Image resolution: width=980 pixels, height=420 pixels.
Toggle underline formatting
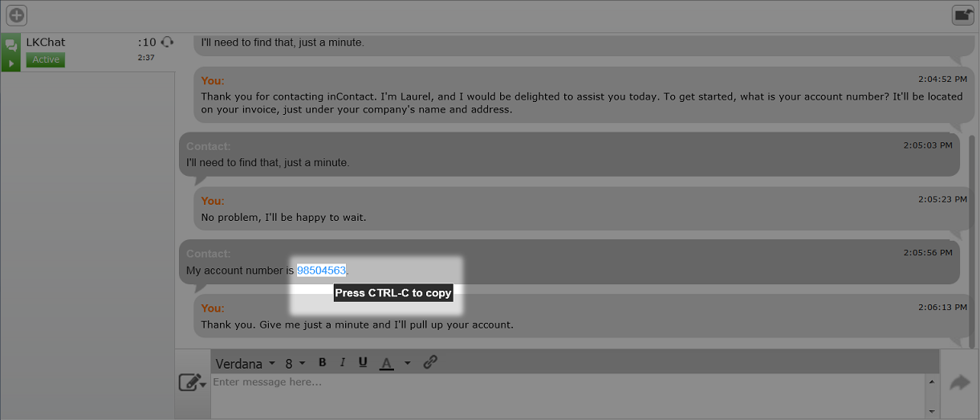[363, 362]
